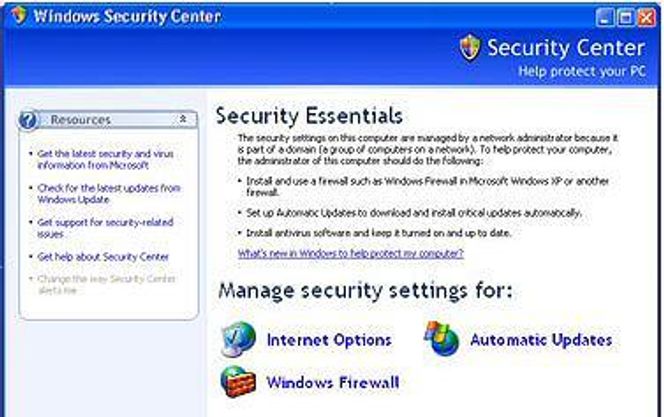Click the Security Center shield logo in banner
The width and height of the screenshot is (664, 417).
pyautogui.click(x=470, y=47)
